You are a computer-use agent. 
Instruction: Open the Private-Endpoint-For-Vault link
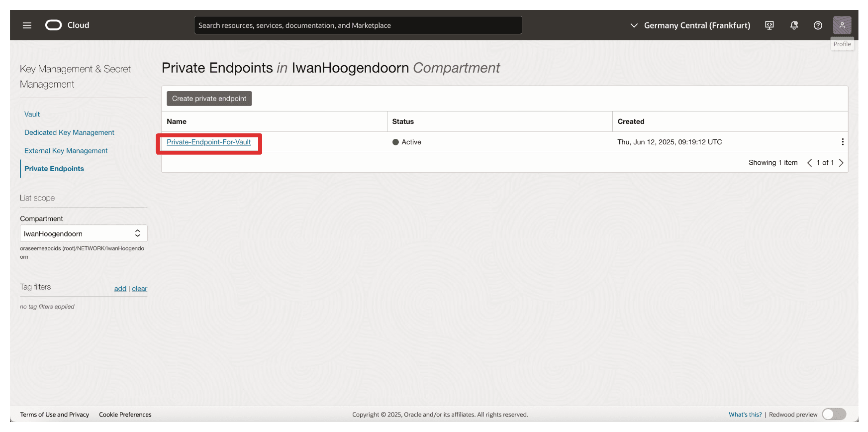click(x=209, y=142)
